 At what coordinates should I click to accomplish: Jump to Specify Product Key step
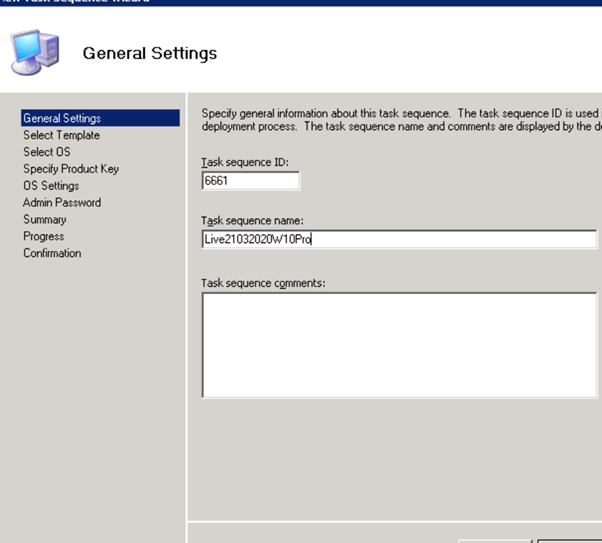tap(71, 169)
